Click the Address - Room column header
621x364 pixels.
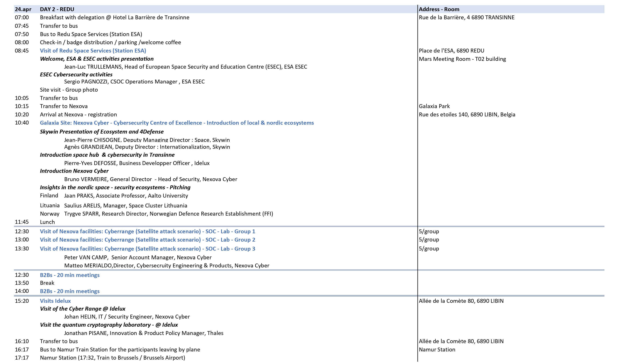[x=439, y=9]
